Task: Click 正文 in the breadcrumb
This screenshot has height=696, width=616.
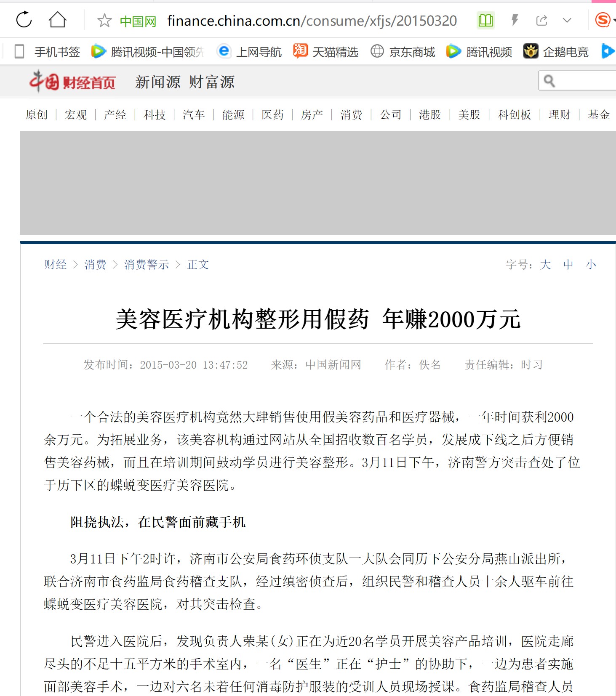Action: 198,265
